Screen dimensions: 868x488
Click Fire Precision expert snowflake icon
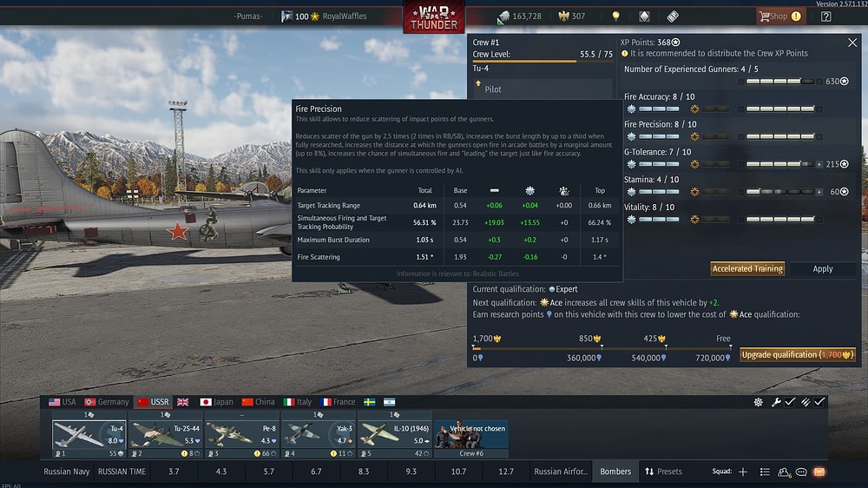coord(631,137)
